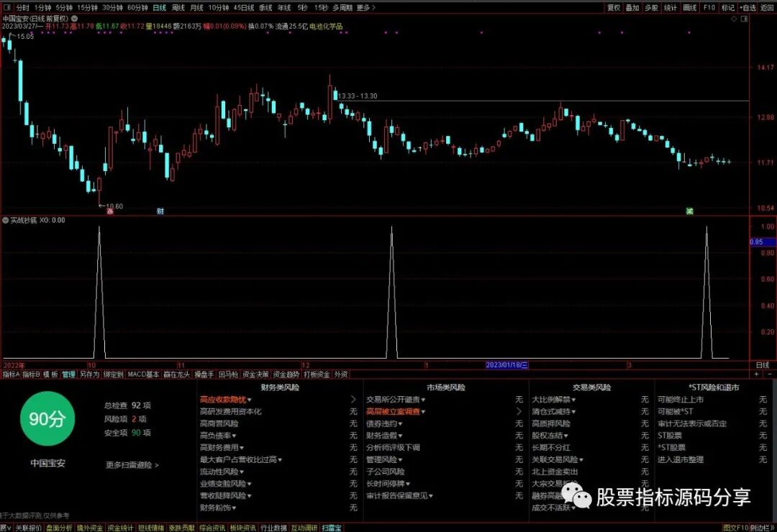This screenshot has width=777, height=532.
Task: Select the 季线 period tab
Action: 265,7
